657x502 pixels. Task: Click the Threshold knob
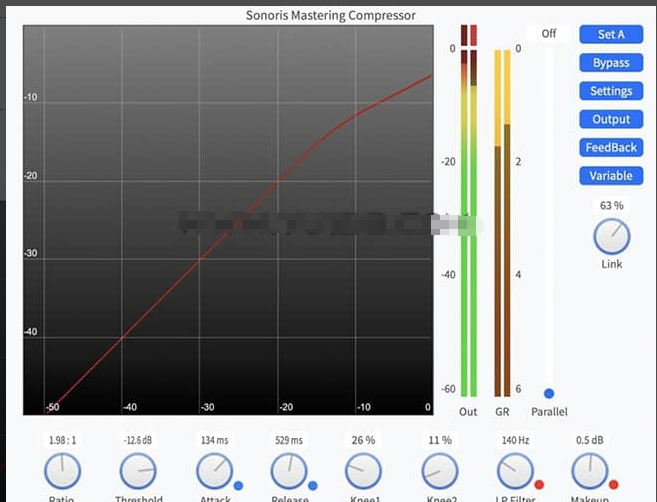click(138, 471)
